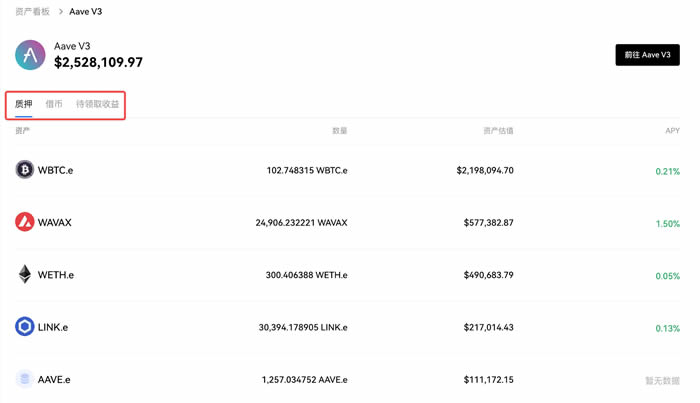Select the 质押 tab
This screenshot has width=700, height=403.
[23, 104]
